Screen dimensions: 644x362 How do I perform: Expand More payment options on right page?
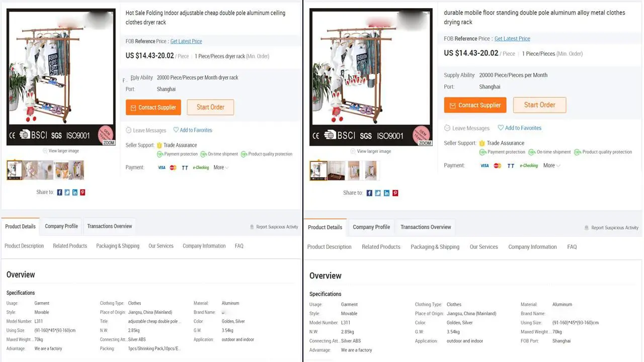(x=551, y=165)
